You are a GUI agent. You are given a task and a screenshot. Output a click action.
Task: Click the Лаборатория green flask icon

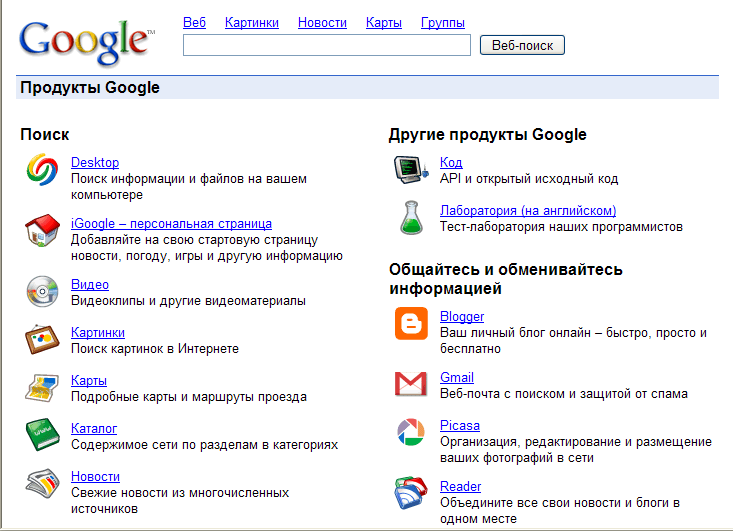[x=411, y=218]
